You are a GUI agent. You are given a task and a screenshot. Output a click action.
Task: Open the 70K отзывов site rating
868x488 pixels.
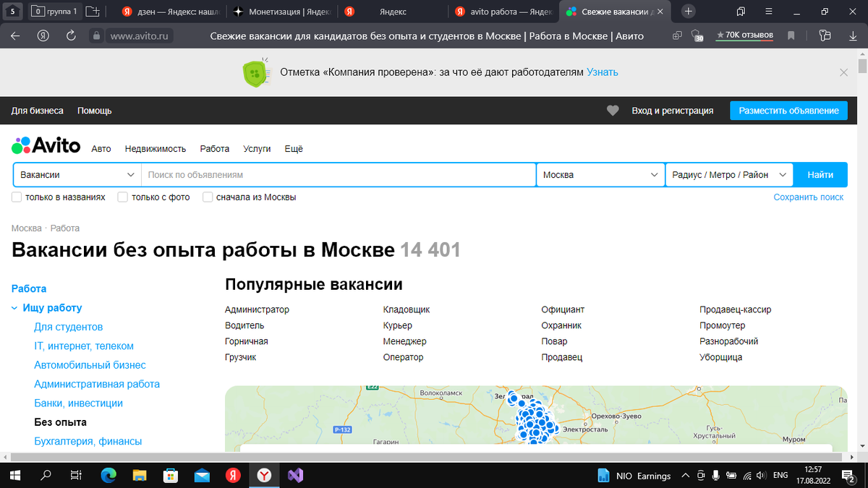click(744, 35)
